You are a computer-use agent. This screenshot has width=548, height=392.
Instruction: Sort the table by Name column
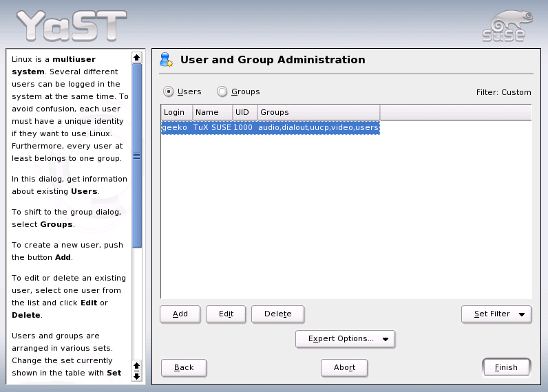pyautogui.click(x=213, y=112)
